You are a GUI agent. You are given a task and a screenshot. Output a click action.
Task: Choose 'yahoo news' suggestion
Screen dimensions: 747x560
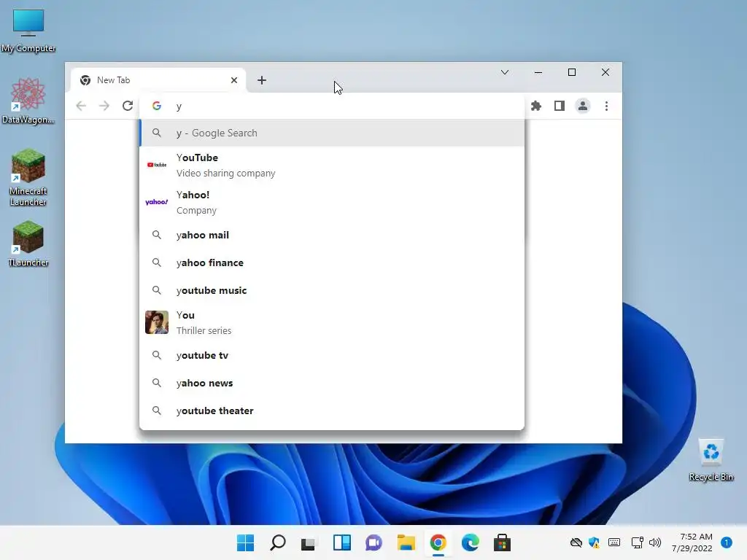click(332, 383)
